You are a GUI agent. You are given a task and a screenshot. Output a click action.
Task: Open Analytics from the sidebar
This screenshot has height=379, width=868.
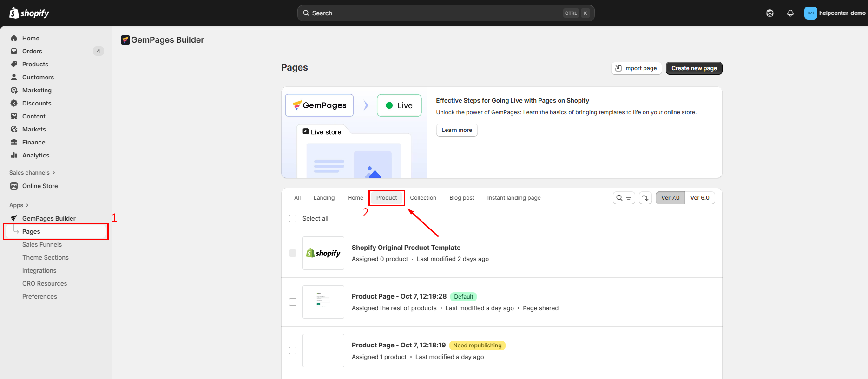[36, 155]
